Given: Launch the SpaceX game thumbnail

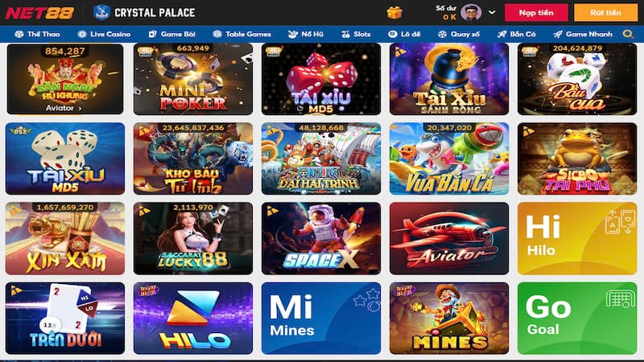Looking at the screenshot, I should [321, 238].
